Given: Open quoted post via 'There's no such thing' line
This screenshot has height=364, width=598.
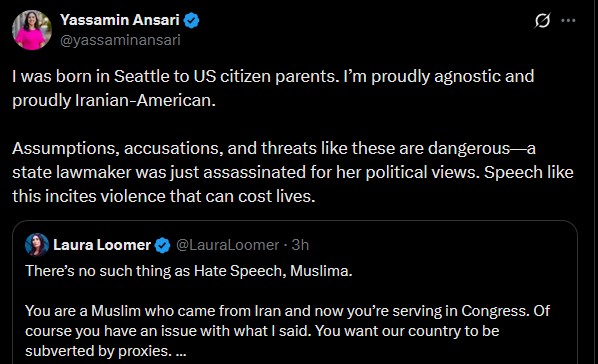Looking at the screenshot, I should [x=189, y=271].
